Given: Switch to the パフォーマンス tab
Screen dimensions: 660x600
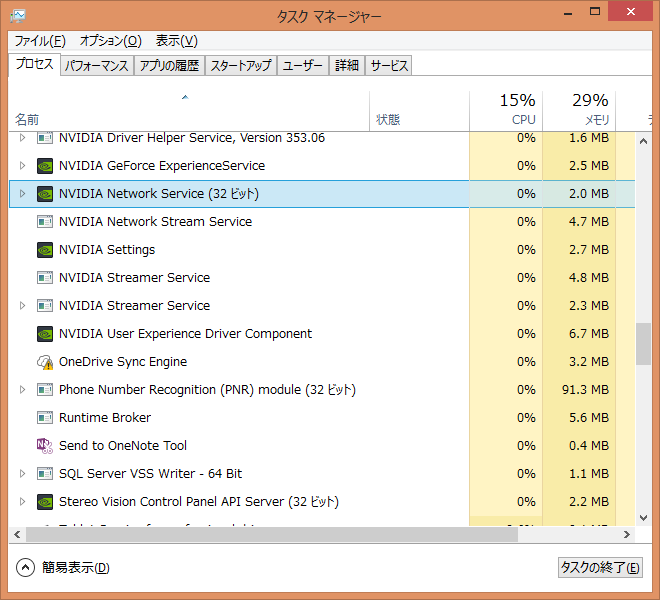Looking at the screenshot, I should (x=97, y=66).
